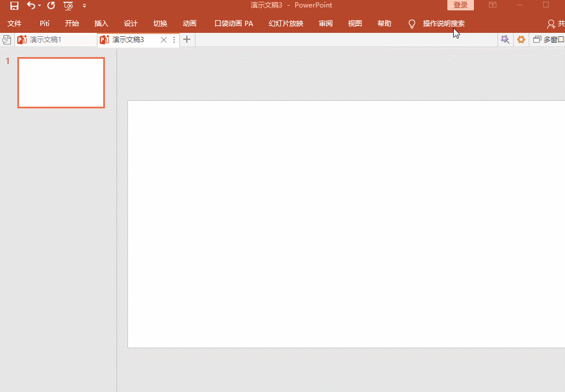Viewport: 565px width, 392px height.
Task: Click the 多窗口 multi-window button
Action: click(x=549, y=40)
